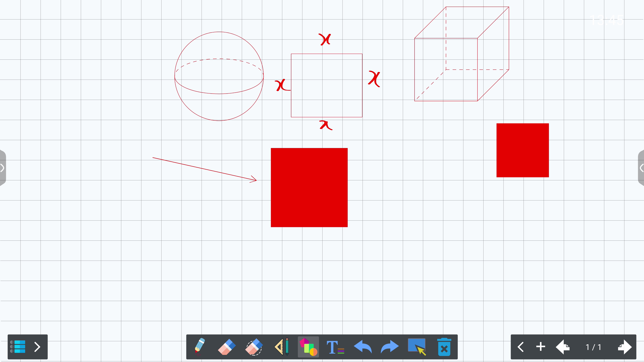Expand the left edge side panel
The image size is (644, 362).
pyautogui.click(x=3, y=168)
